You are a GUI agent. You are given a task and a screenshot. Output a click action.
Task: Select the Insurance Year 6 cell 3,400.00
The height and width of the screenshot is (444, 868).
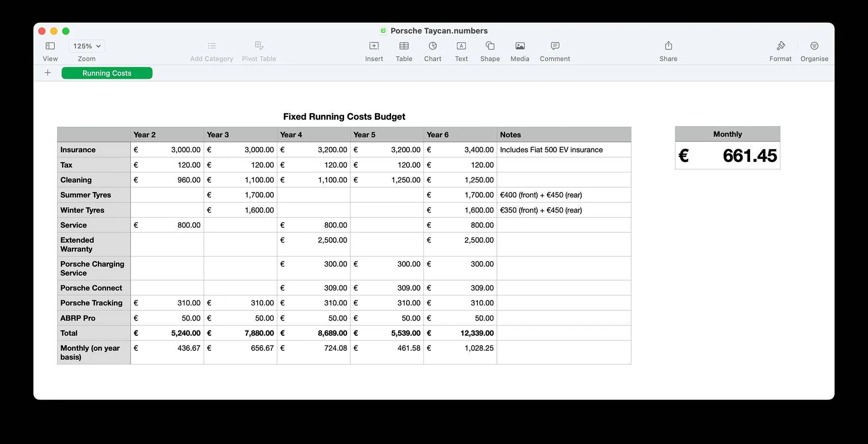[x=460, y=150]
